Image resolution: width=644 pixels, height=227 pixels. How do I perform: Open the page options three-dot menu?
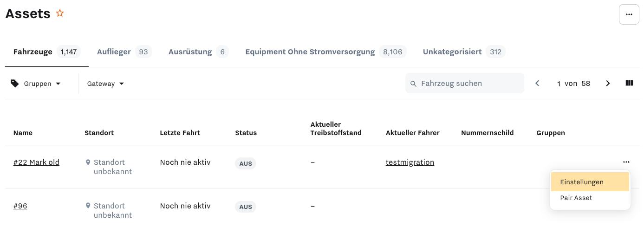[x=629, y=14]
